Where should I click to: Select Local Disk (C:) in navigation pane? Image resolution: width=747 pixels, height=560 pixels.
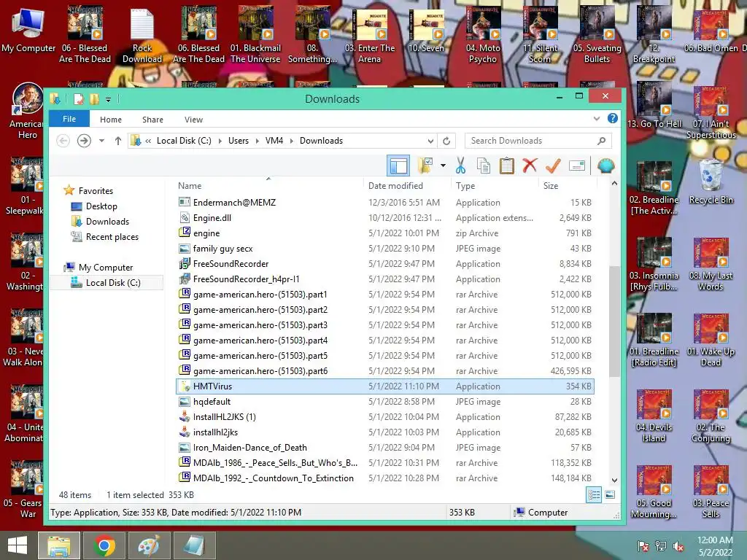(113, 283)
